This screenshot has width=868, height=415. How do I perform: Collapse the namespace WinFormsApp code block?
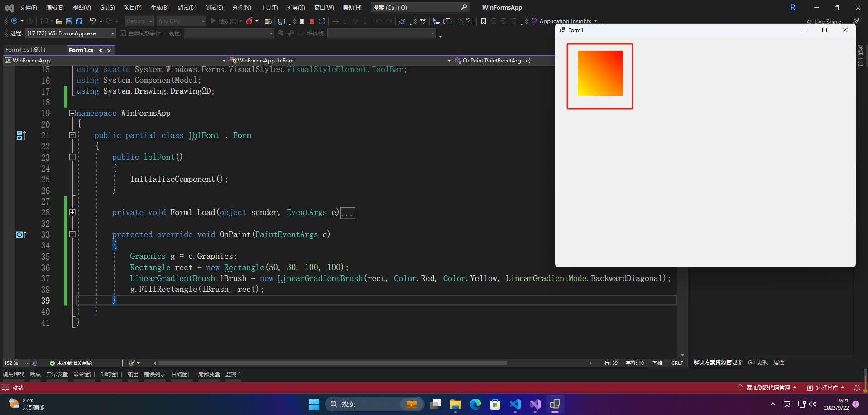[72, 113]
